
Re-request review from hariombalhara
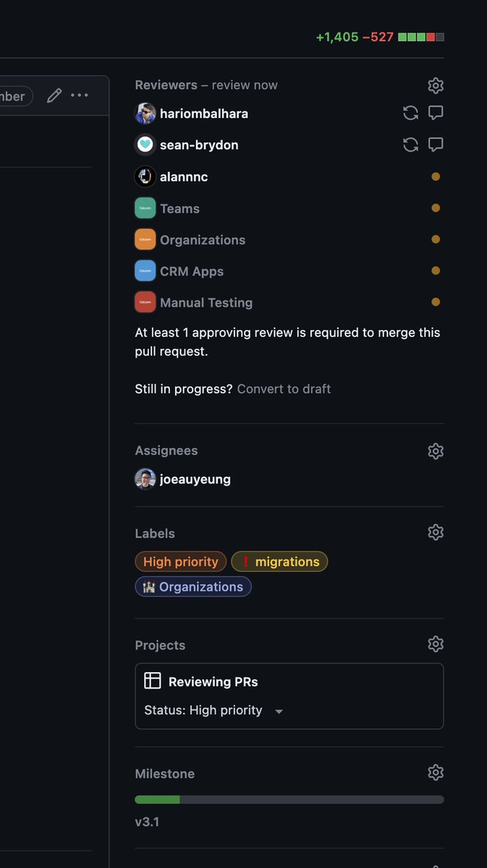tap(410, 113)
